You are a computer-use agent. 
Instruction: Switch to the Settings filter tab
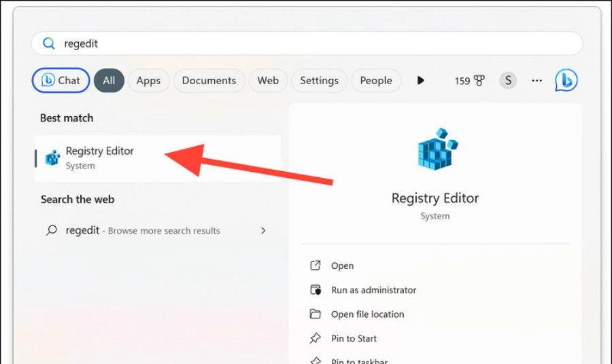319,80
